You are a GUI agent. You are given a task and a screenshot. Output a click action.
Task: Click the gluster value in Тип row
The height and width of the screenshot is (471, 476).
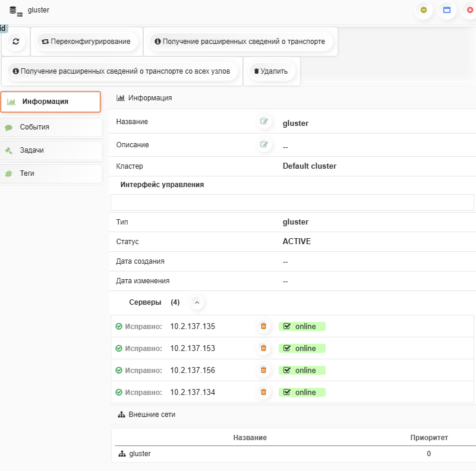(295, 222)
